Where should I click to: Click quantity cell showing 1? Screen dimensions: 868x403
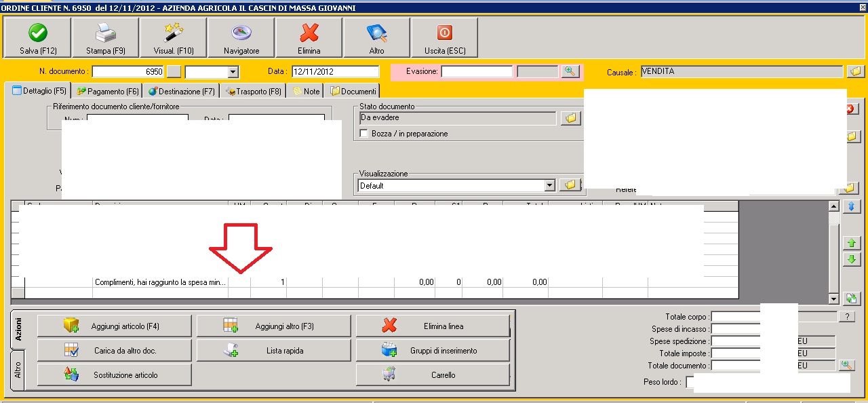click(x=269, y=282)
